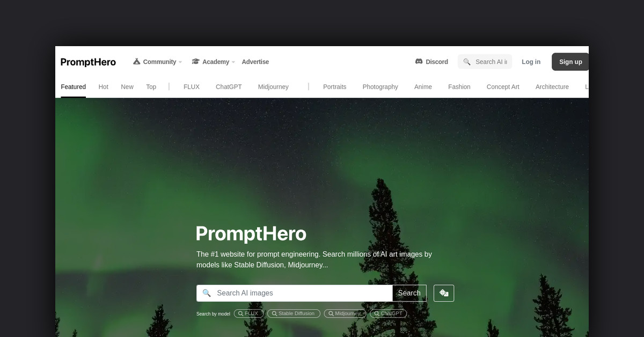Select the Midjourney model chip

345,313
